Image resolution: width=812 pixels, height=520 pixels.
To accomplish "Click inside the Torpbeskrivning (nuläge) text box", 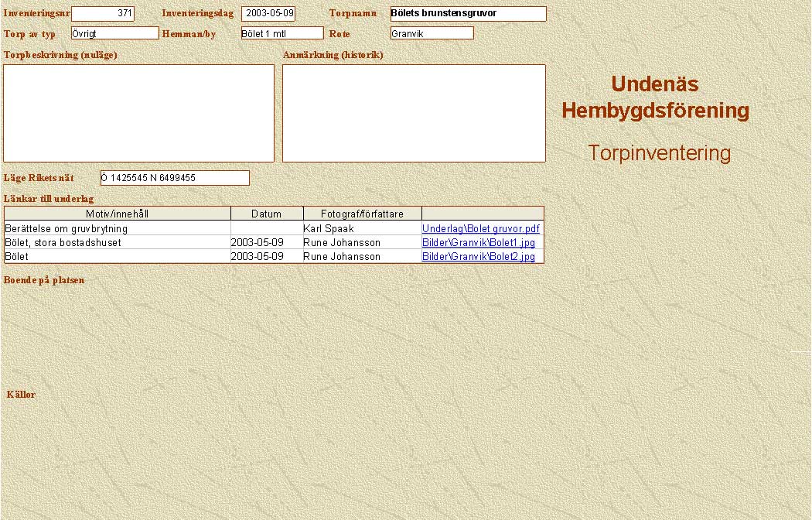I will point(139,113).
